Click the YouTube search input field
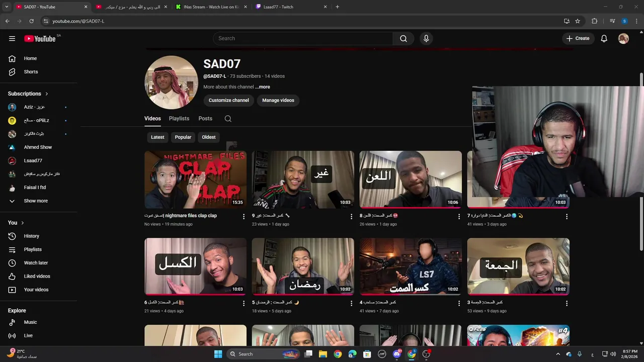 coord(303,38)
